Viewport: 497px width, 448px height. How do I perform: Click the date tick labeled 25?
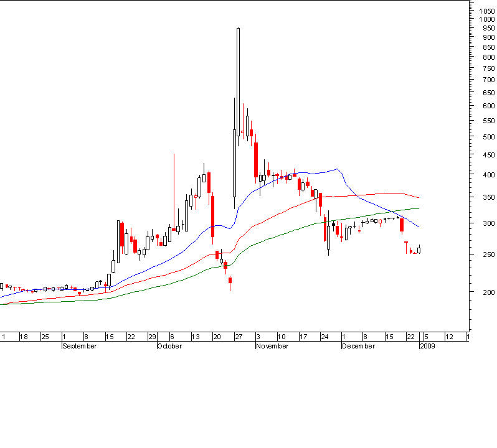(45, 337)
